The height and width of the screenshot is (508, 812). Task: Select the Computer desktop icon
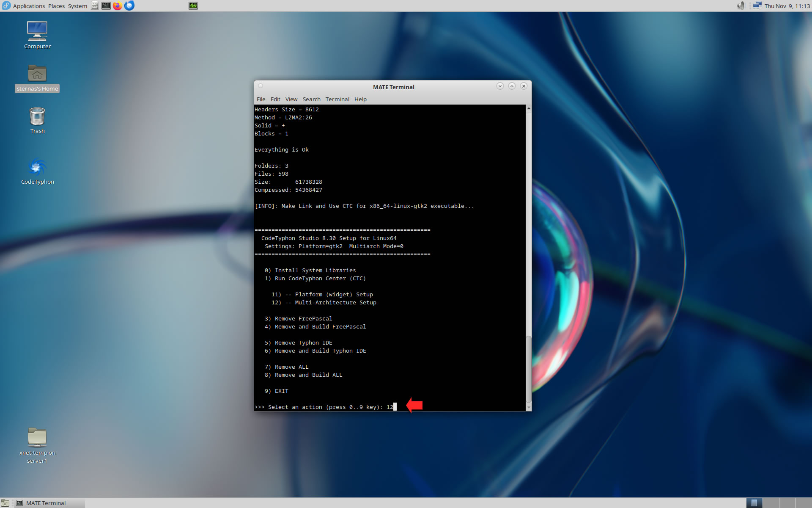(37, 36)
